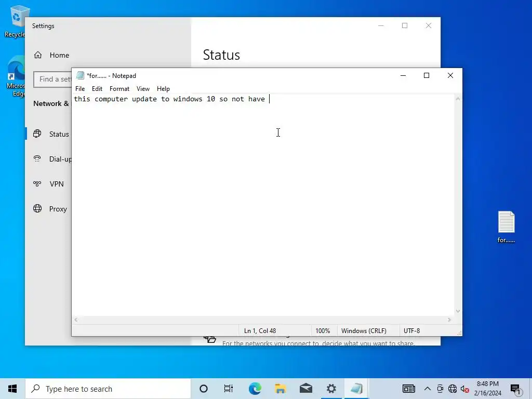Click the Notepad vertical scrollbar down arrow
Image resolution: width=532 pixels, height=399 pixels.
(x=458, y=311)
